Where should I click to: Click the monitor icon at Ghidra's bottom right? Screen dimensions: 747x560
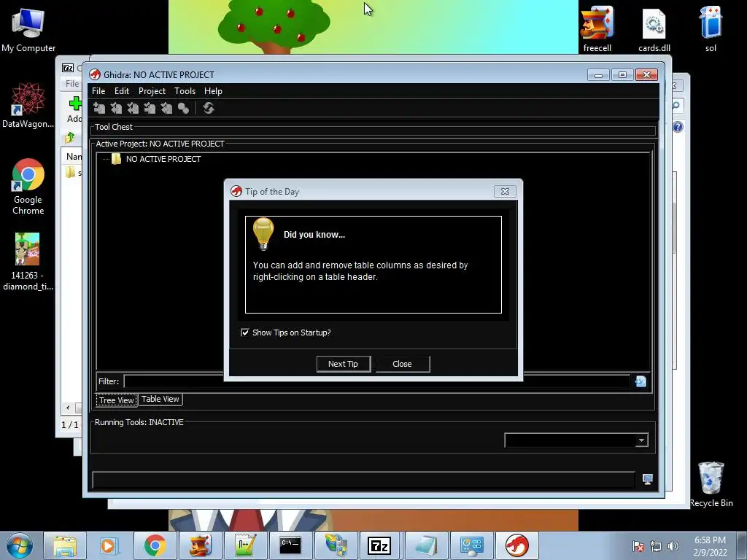(648, 479)
